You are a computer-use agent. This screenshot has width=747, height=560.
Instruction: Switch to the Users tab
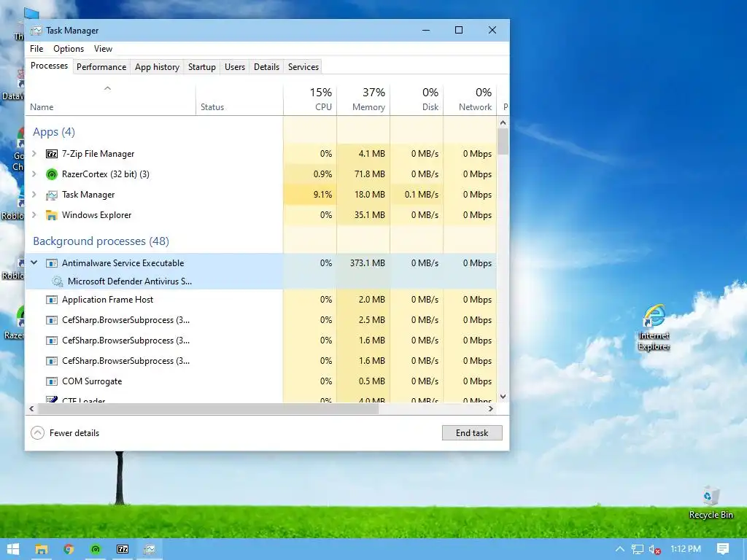tap(235, 67)
